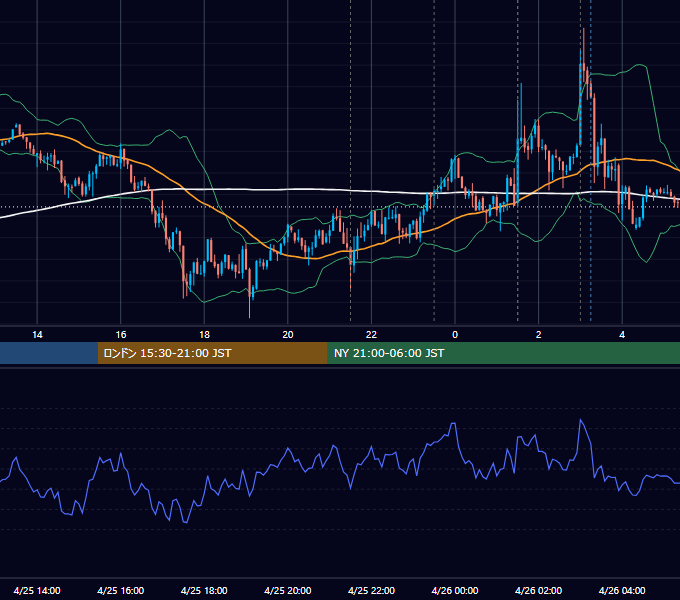Click the 4/25 14:00 date label
The width and height of the screenshot is (680, 600).
click(x=37, y=590)
